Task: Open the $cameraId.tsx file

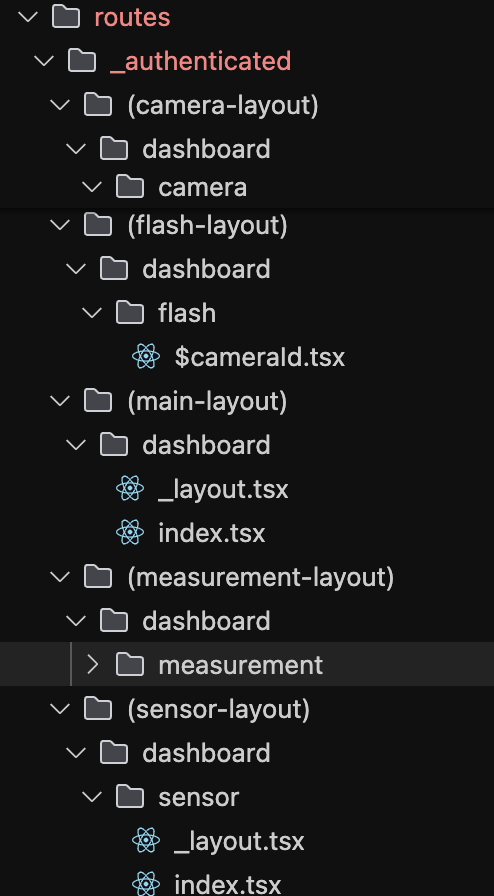Action: (x=260, y=357)
